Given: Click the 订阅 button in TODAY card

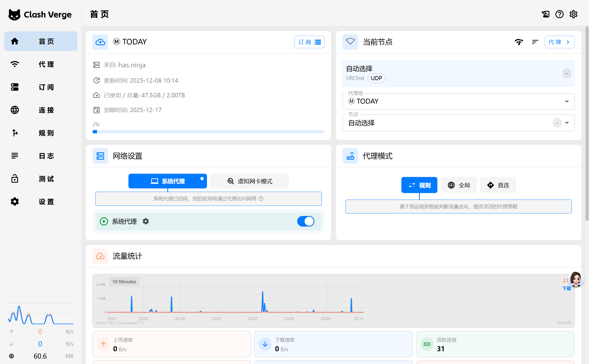Looking at the screenshot, I should 309,42.
